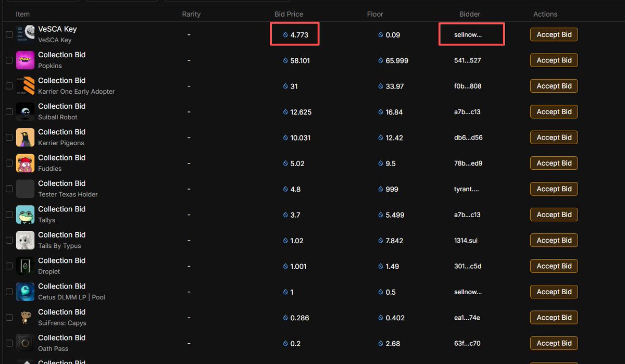The image size is (625, 364).
Task: Open the Oath Pass thumbnail
Action: tap(26, 343)
